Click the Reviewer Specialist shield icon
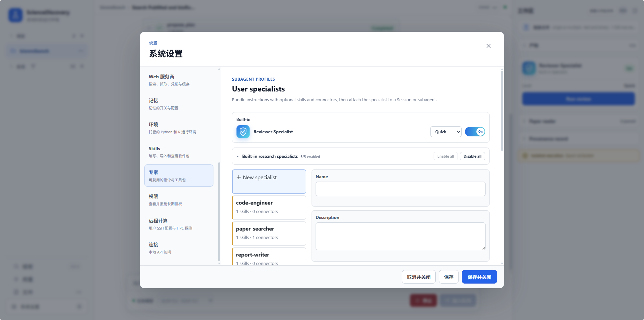Screen dimensions: 644x320 click(243, 132)
